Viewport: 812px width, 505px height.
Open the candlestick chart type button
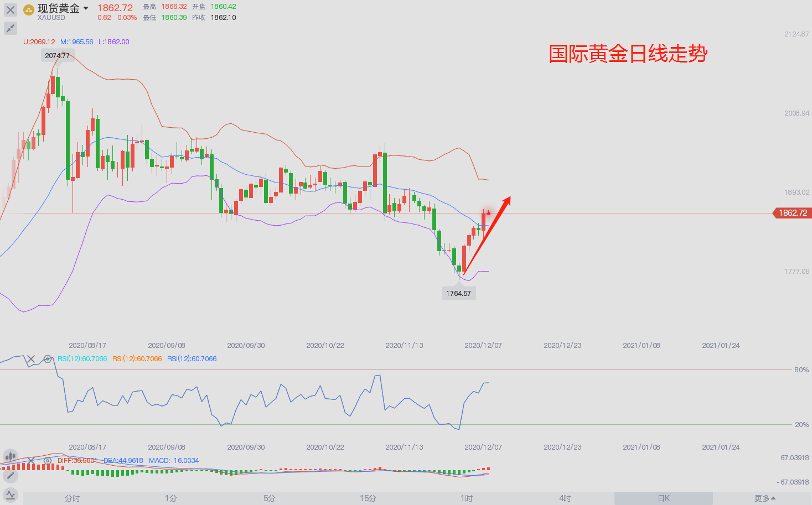pyautogui.click(x=11, y=456)
